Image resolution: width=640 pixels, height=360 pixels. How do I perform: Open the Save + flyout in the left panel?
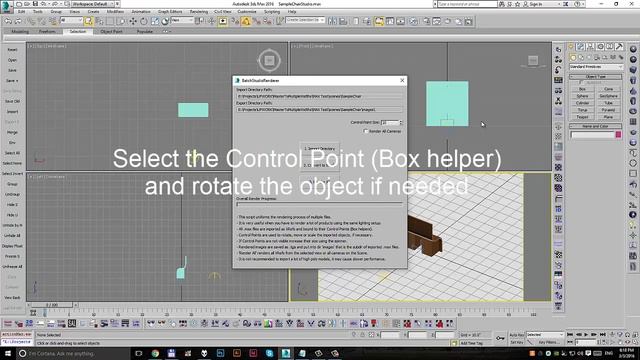point(12,80)
